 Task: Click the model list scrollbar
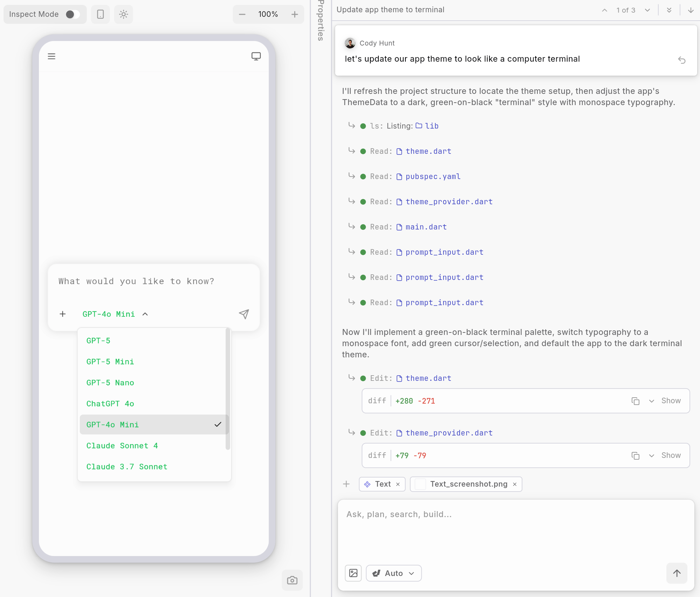(228, 389)
